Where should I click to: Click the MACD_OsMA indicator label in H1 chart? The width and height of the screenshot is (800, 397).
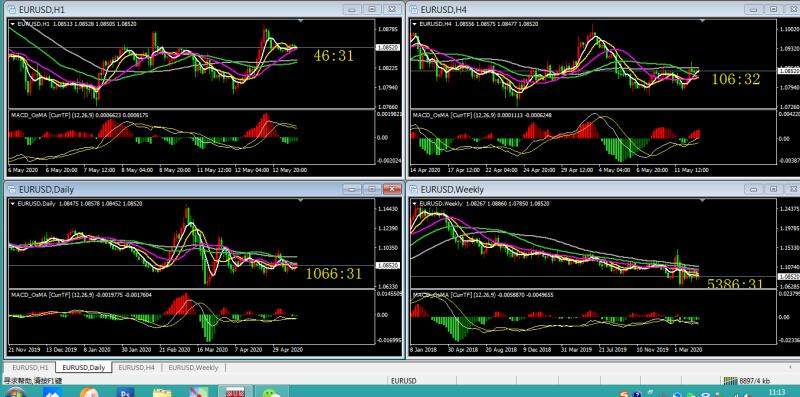click(x=79, y=115)
